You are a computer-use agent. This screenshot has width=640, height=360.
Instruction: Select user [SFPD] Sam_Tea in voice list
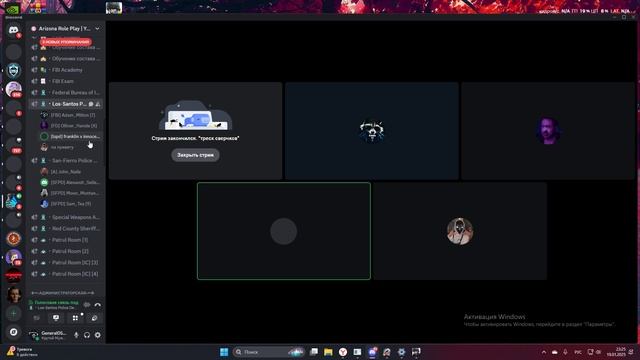pyautogui.click(x=70, y=204)
